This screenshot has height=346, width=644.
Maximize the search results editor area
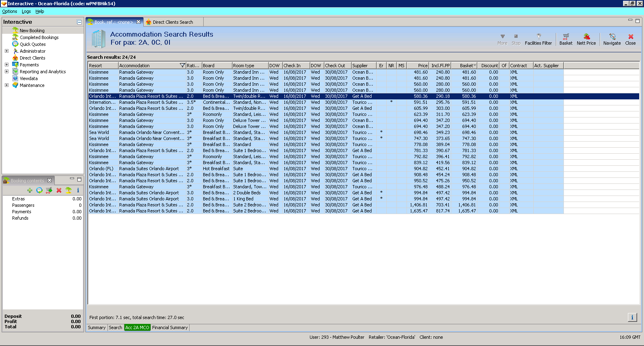click(637, 21)
